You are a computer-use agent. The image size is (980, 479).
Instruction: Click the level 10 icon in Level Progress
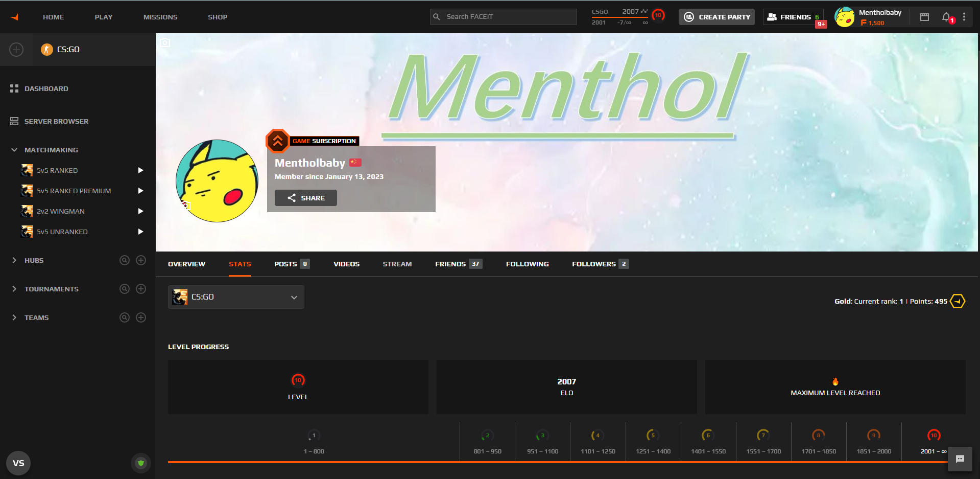coord(298,380)
